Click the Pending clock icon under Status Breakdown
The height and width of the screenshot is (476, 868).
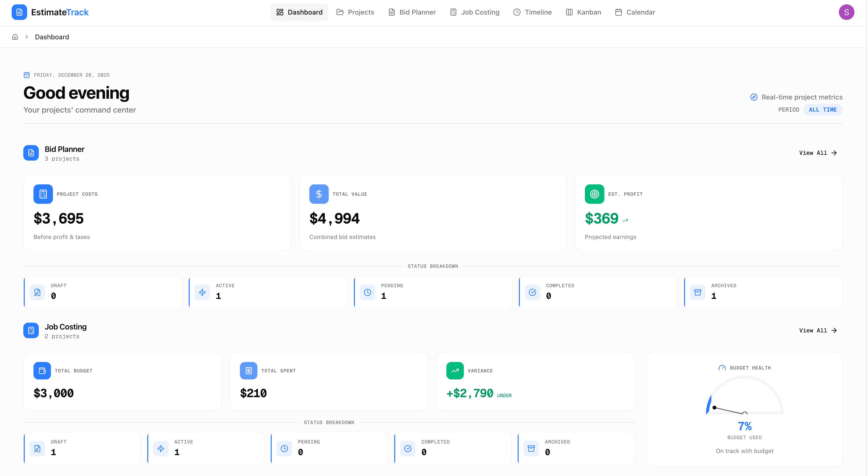pyautogui.click(x=368, y=292)
